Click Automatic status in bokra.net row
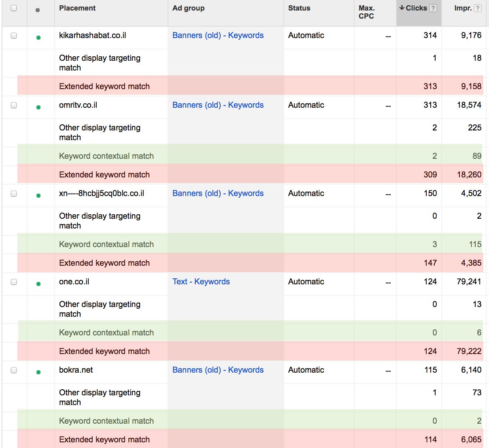The width and height of the screenshot is (489, 448). pos(306,370)
